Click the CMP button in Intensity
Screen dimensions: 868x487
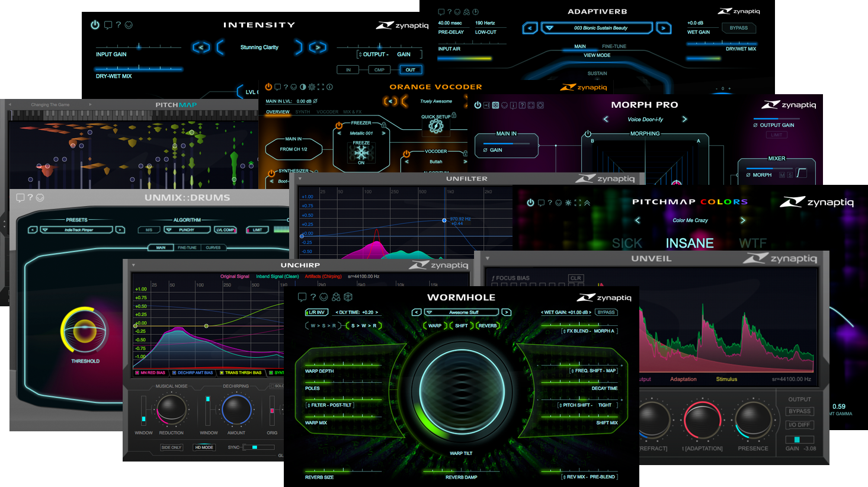pyautogui.click(x=379, y=70)
